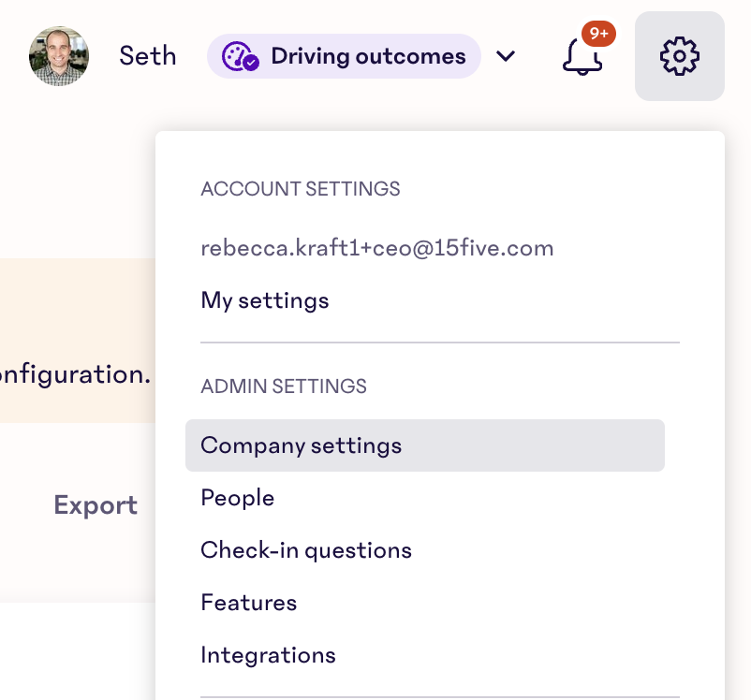Click the ACCOUNT SETTINGS section header
Image resolution: width=751 pixels, height=700 pixels.
click(301, 189)
